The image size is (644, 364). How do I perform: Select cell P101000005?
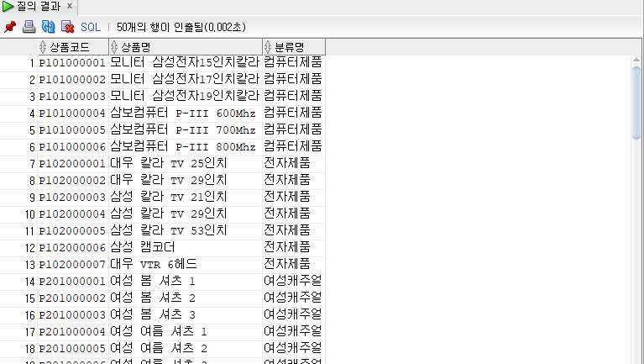pyautogui.click(x=73, y=130)
